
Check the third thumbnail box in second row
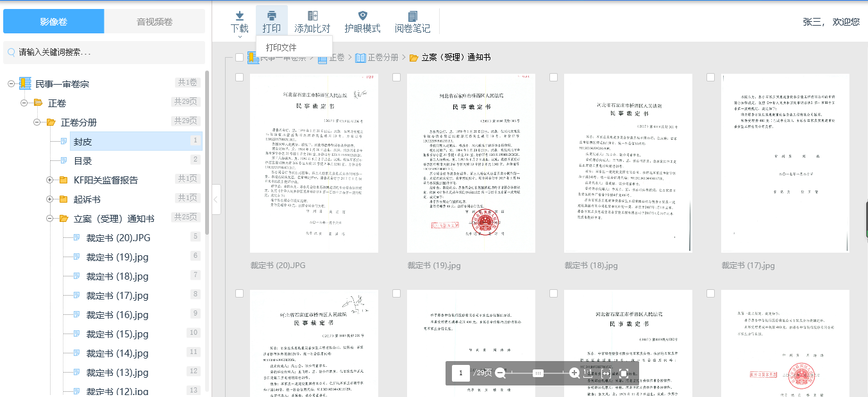(x=554, y=293)
